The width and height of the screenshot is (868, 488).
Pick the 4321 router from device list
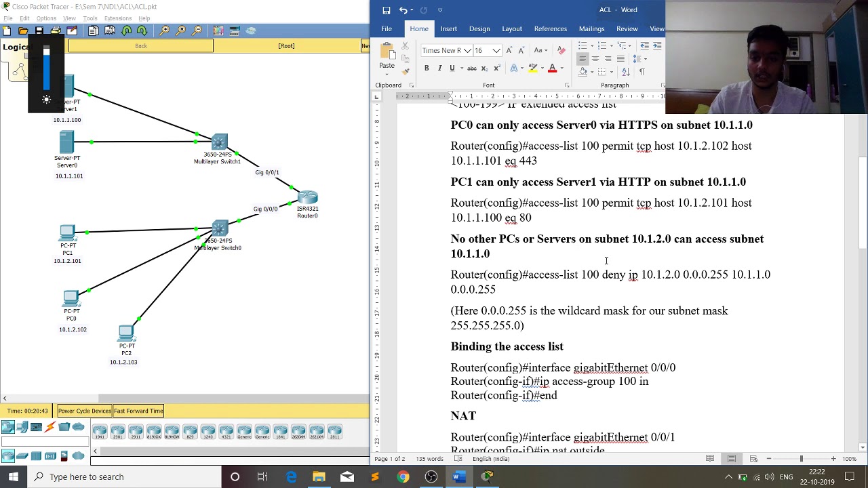tap(226, 431)
